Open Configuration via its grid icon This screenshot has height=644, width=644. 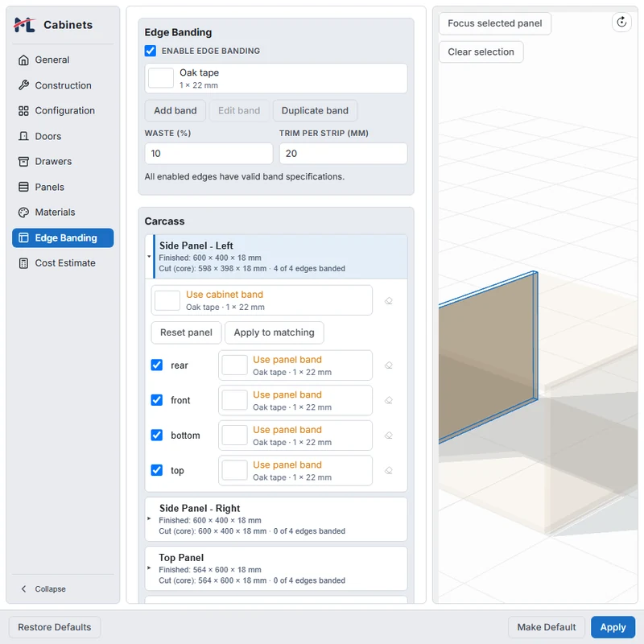tap(23, 111)
